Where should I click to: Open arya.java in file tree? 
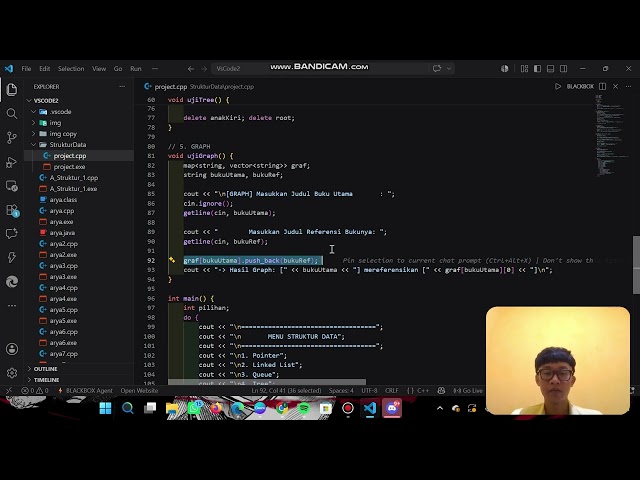click(62, 233)
